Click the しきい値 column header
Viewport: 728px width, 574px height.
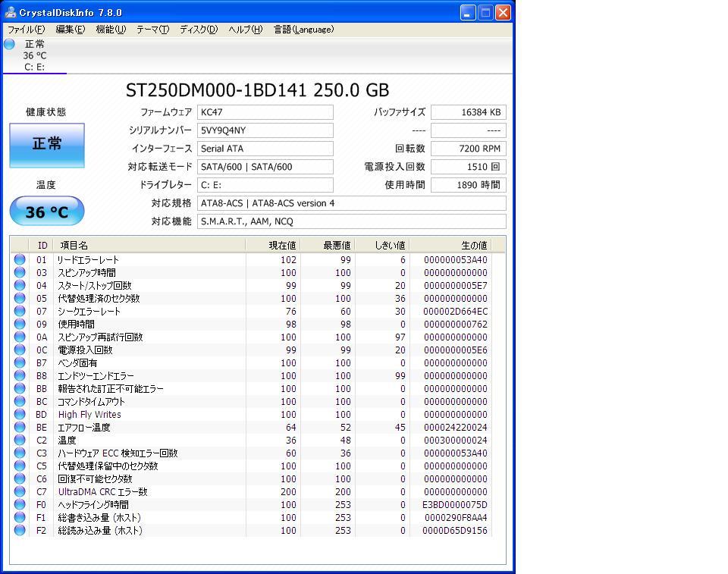point(382,245)
